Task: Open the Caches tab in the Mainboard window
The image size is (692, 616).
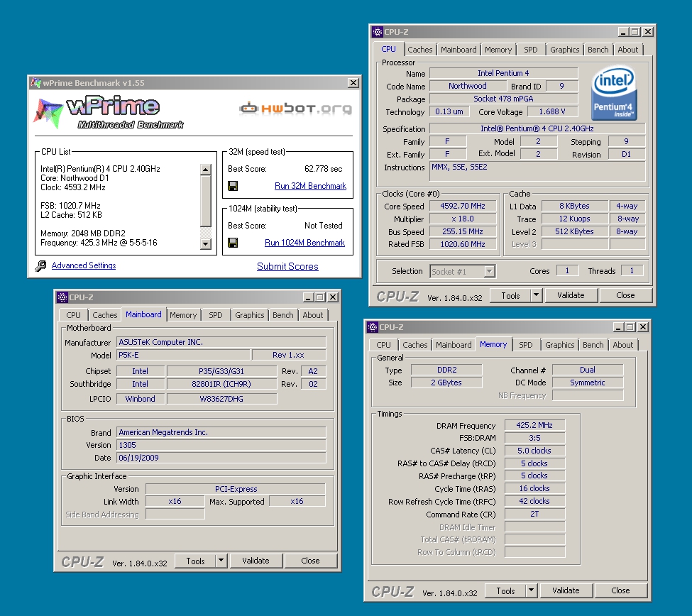Action: 105,315
